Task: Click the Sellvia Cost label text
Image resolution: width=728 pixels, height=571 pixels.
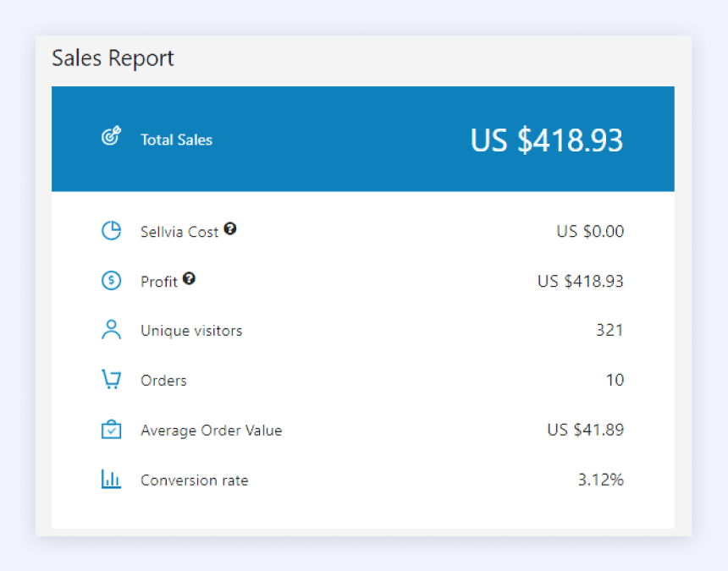Action: click(x=179, y=232)
